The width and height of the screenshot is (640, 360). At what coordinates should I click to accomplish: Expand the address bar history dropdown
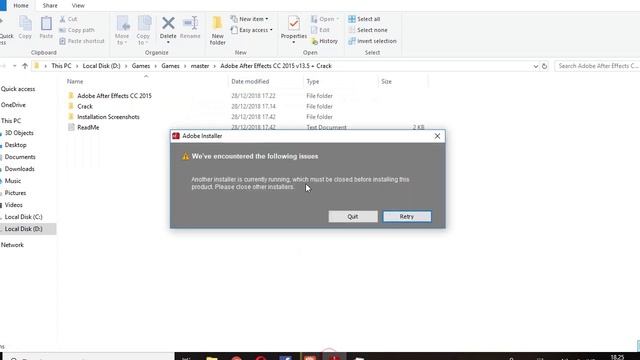tap(536, 66)
